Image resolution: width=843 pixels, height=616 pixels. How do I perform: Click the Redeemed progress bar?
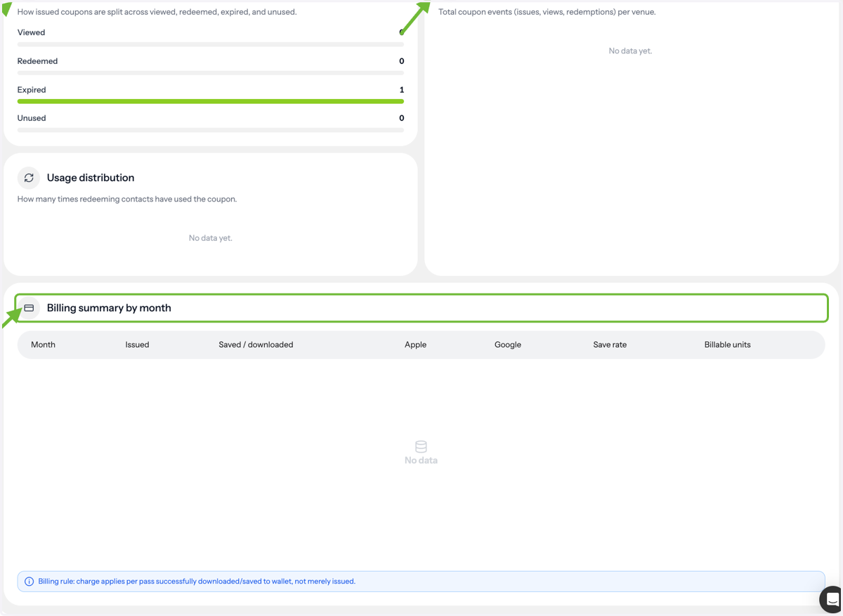point(211,73)
